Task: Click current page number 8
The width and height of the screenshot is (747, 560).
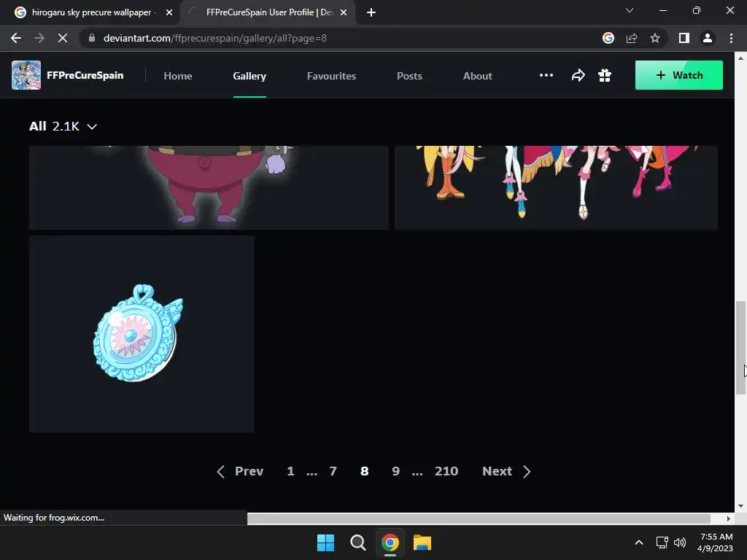Action: coord(365,471)
